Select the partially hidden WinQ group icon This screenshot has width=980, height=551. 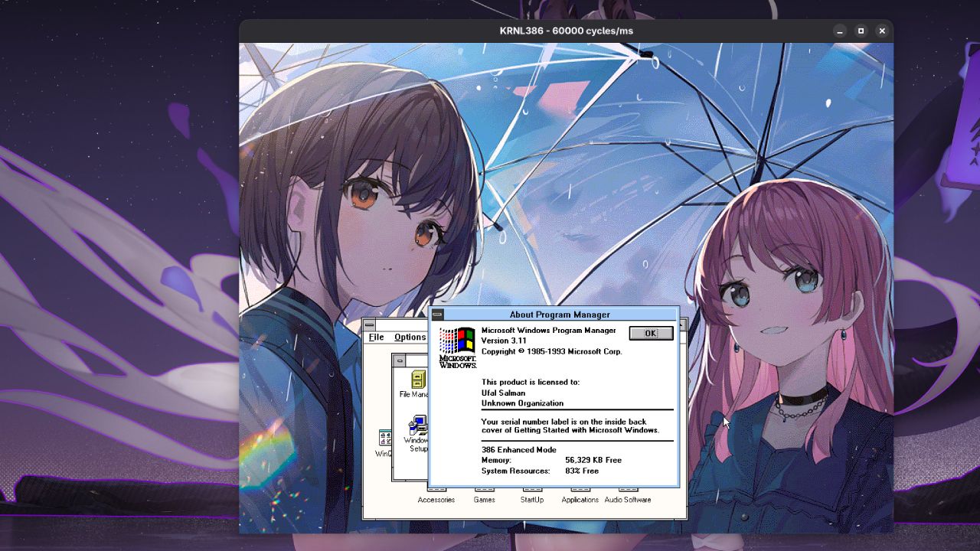pos(385,444)
